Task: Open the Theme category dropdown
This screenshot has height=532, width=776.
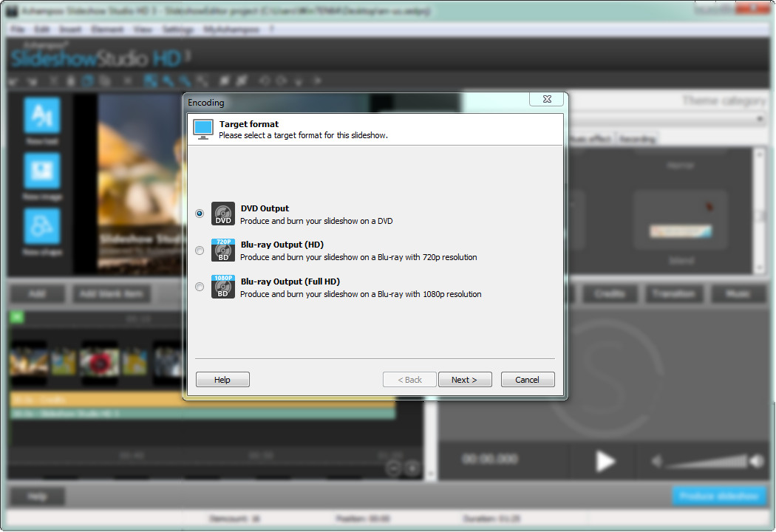Action: tap(760, 119)
